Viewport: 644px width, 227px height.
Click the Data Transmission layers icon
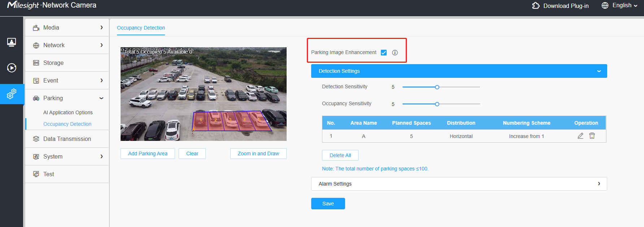[x=36, y=139]
